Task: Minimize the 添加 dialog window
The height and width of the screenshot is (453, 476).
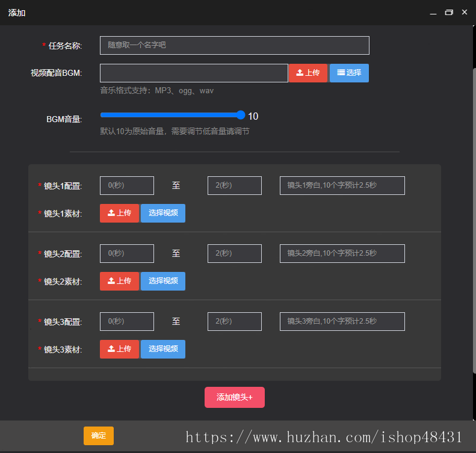Action: (x=433, y=13)
